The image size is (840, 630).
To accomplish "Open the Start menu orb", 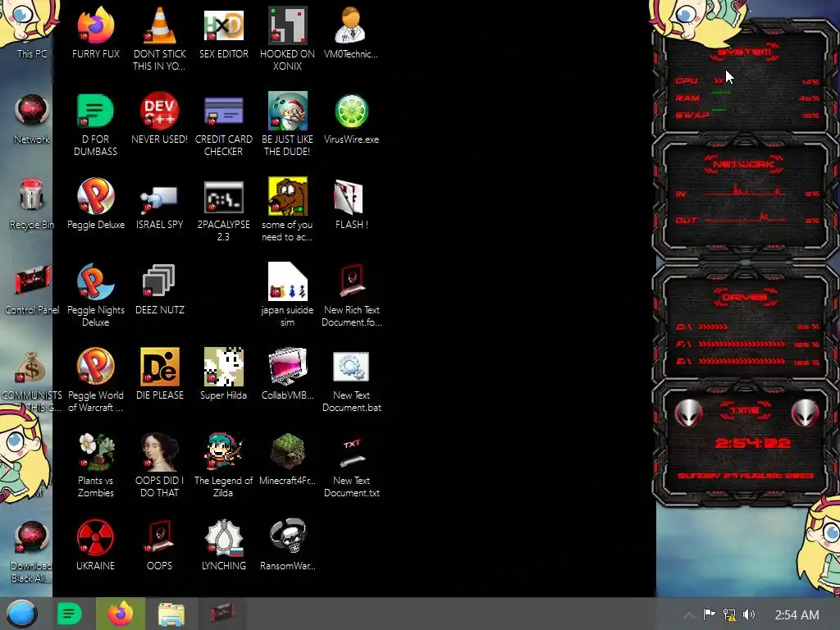I will pos(21,614).
